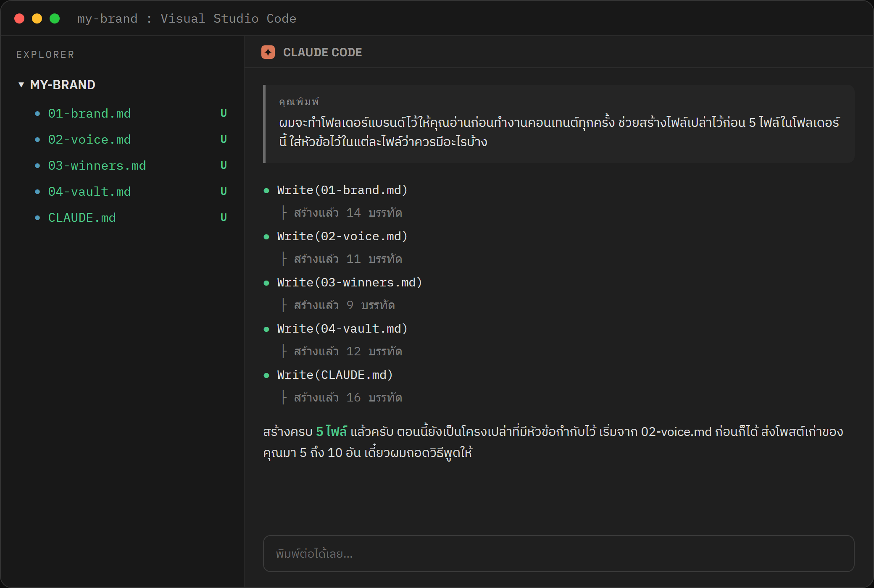
Task: Click the green bullet beside Write(CLAUDE.md)
Action: click(266, 375)
